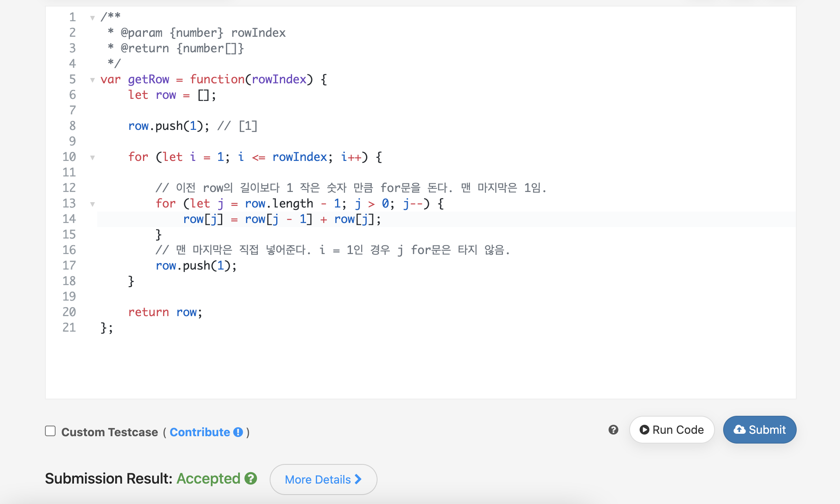This screenshot has height=504, width=840.
Task: Click the 'row.push(1); // [1]' line
Action: [192, 126]
